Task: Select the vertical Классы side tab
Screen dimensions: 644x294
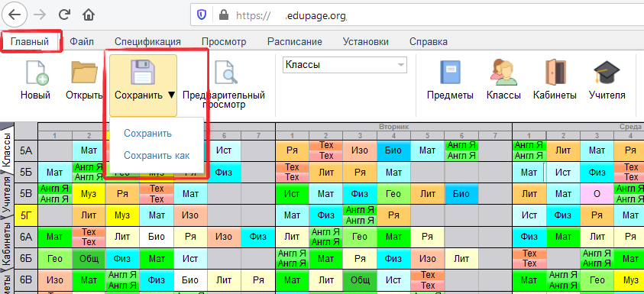Action: (x=7, y=150)
